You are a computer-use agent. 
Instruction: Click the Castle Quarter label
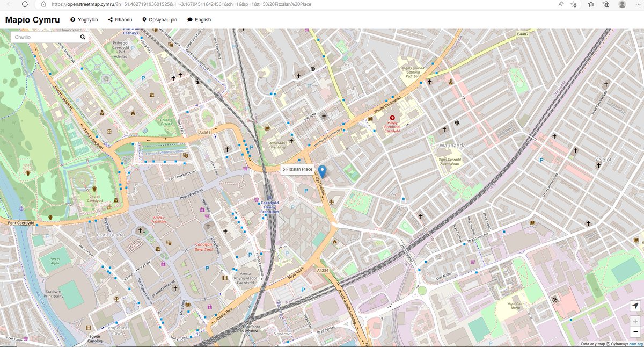[x=111, y=235]
